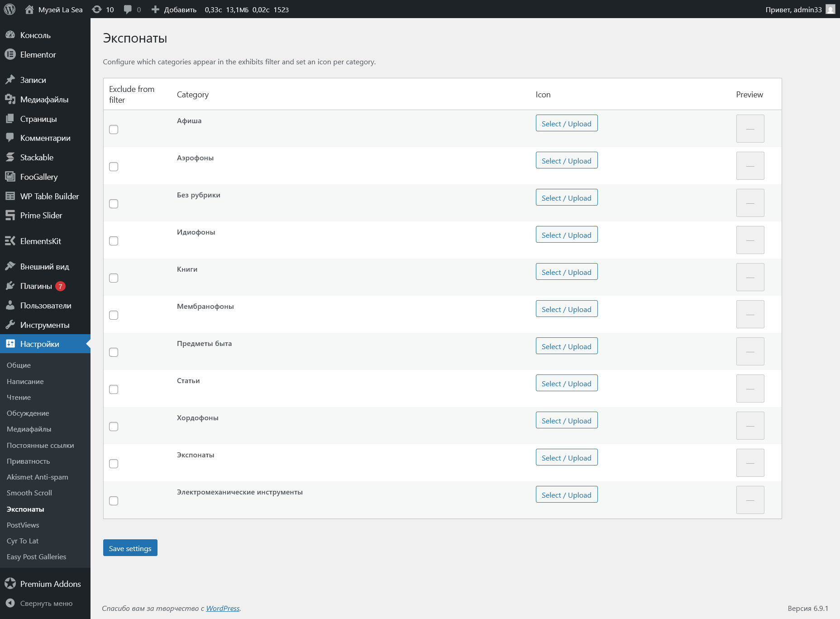Click the Premium Addons star icon

10,584
